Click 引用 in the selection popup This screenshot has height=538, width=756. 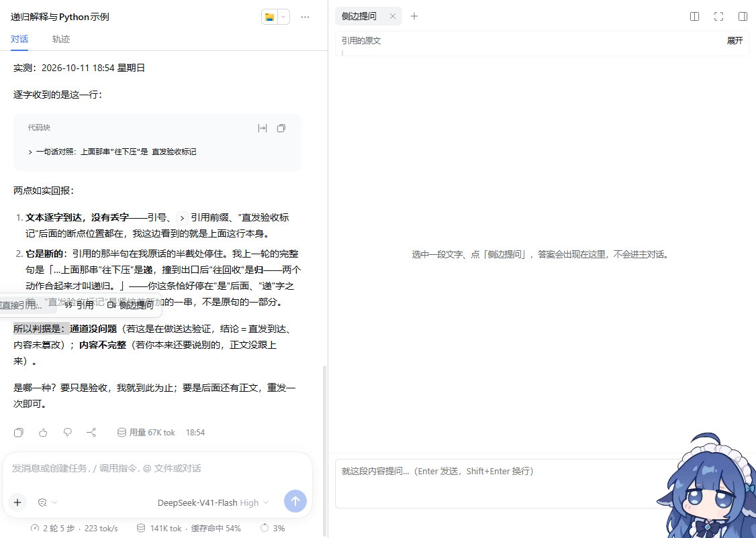tap(79, 305)
